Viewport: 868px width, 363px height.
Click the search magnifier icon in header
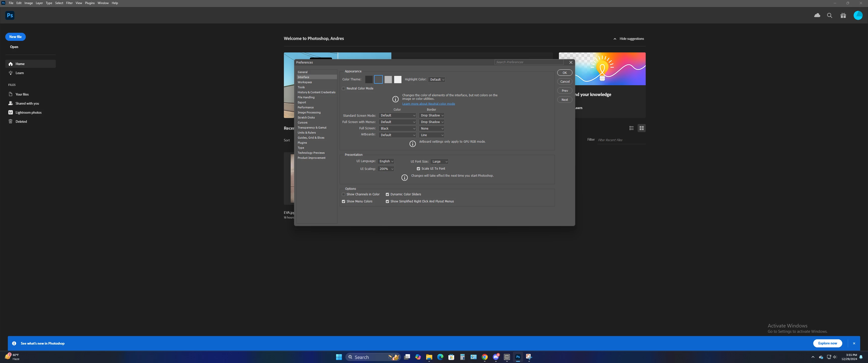pos(830,15)
